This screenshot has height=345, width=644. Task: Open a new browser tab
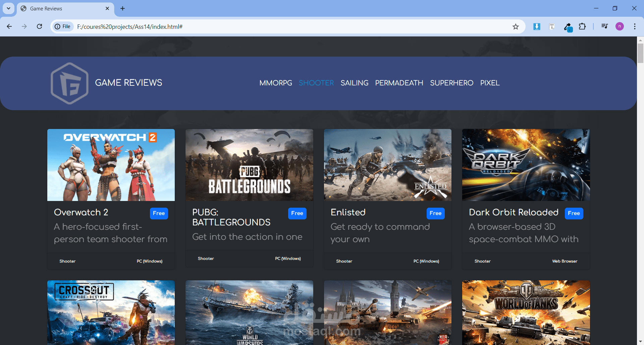point(122,8)
